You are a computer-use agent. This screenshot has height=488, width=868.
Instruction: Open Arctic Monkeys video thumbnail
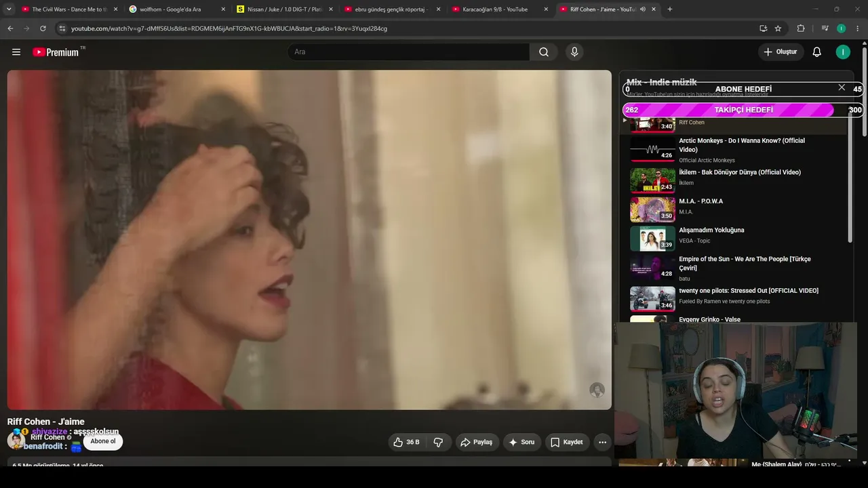coord(652,150)
